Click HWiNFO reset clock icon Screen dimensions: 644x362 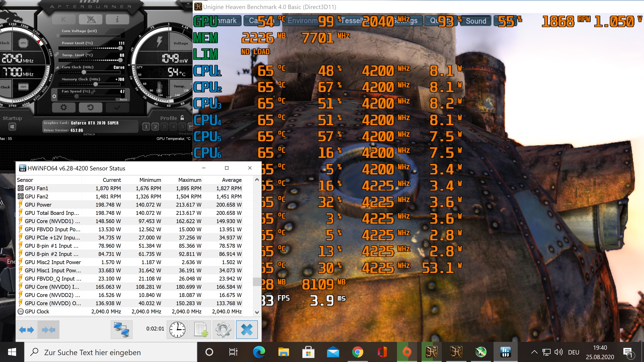tap(177, 329)
